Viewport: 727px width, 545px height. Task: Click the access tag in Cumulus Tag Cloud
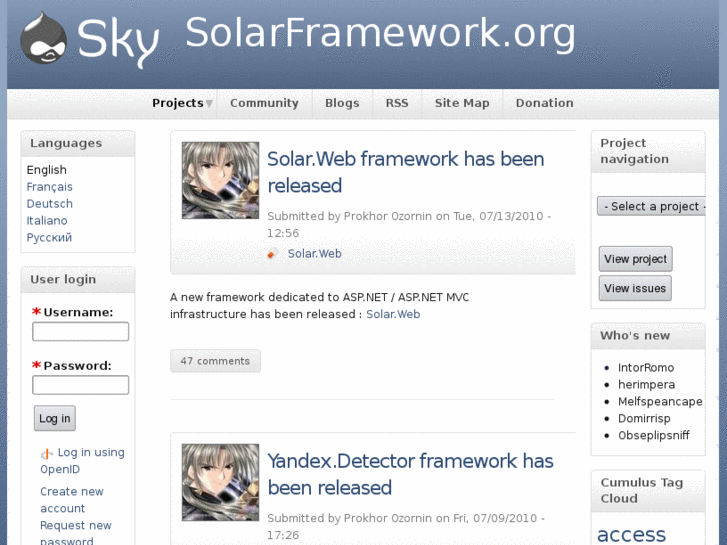[x=631, y=534]
